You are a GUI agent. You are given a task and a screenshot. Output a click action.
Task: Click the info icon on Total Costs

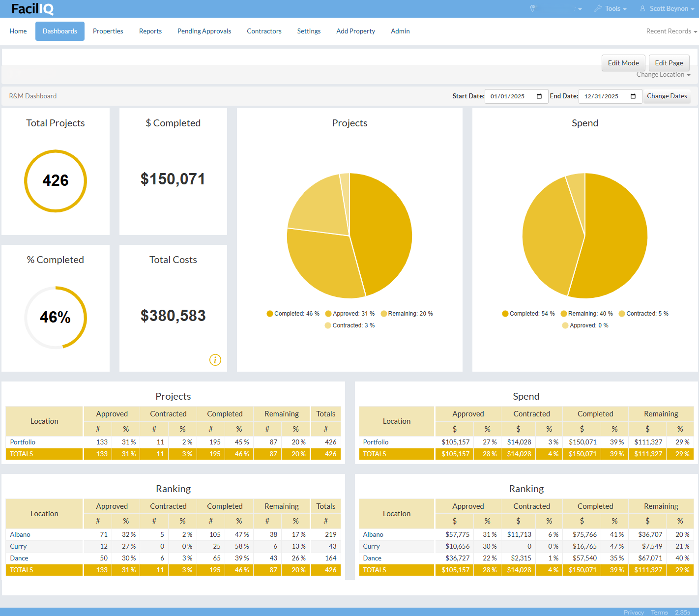(215, 360)
